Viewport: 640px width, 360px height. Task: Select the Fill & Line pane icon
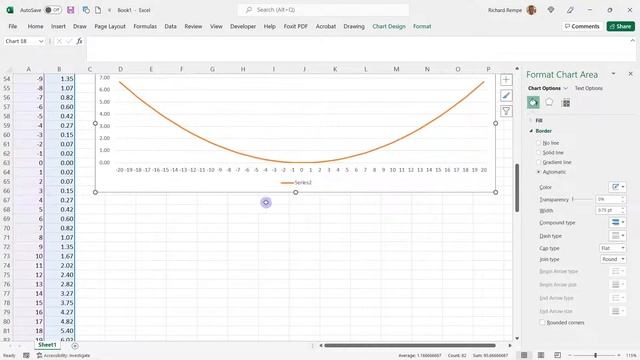[533, 102]
